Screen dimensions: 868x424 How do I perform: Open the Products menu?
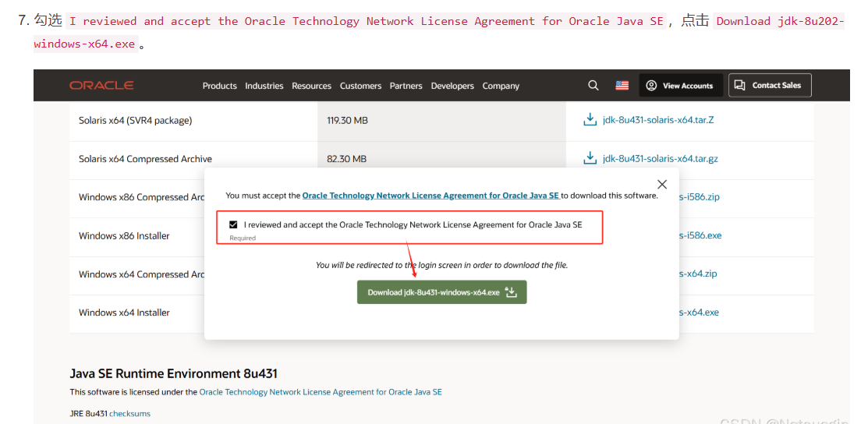220,86
